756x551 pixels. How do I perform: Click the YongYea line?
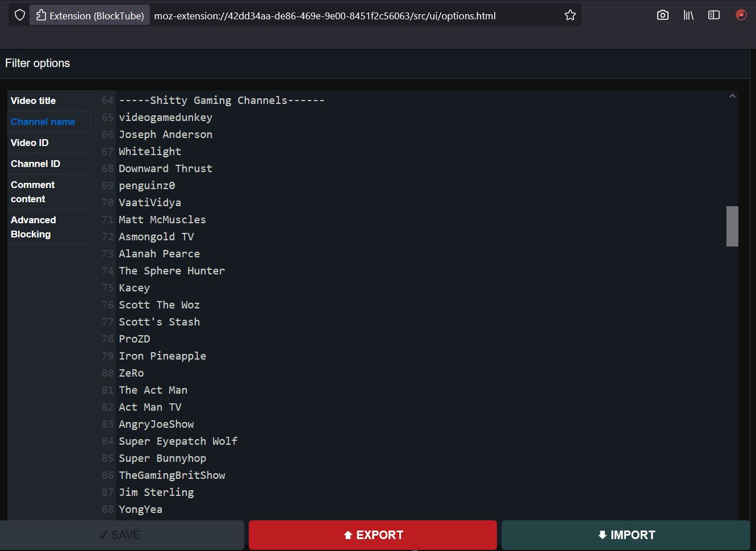click(140, 510)
